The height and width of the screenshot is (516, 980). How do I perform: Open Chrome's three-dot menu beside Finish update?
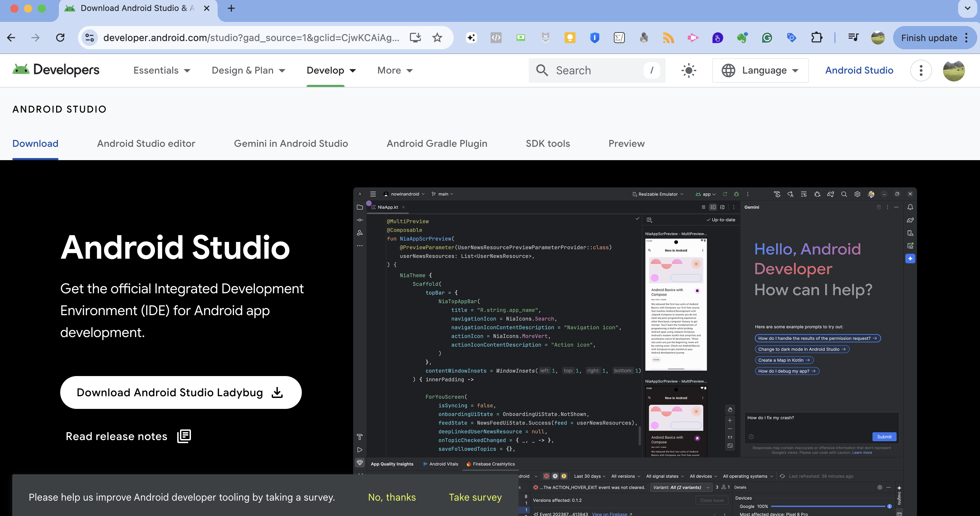[x=967, y=38]
